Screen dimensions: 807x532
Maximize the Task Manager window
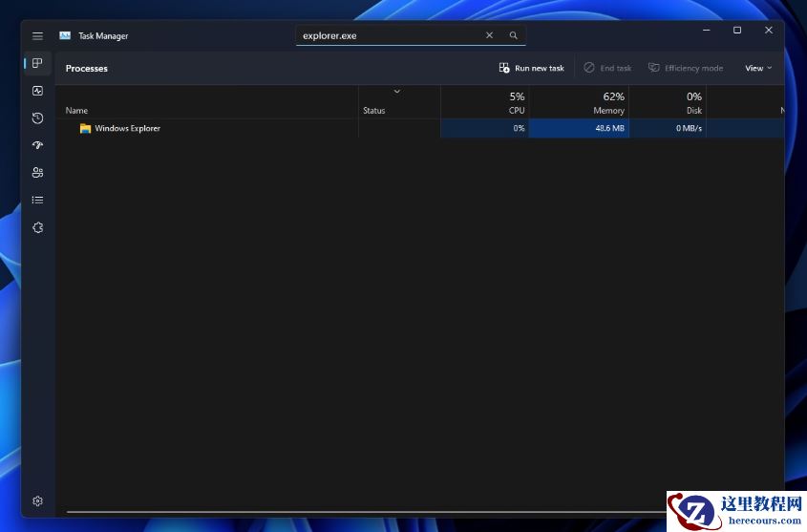click(737, 31)
